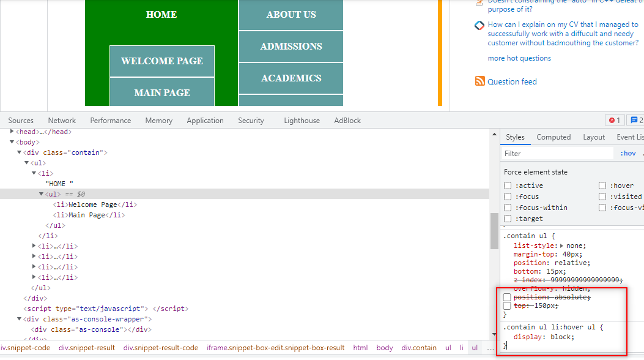Open the AdBlock tab
The width and height of the screenshot is (644, 360).
coord(347,121)
